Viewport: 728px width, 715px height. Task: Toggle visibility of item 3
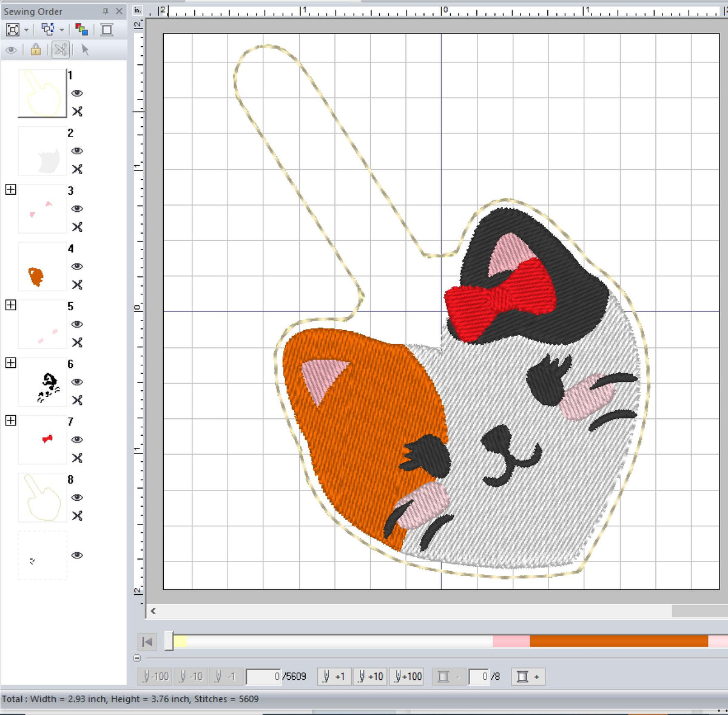coord(77,208)
